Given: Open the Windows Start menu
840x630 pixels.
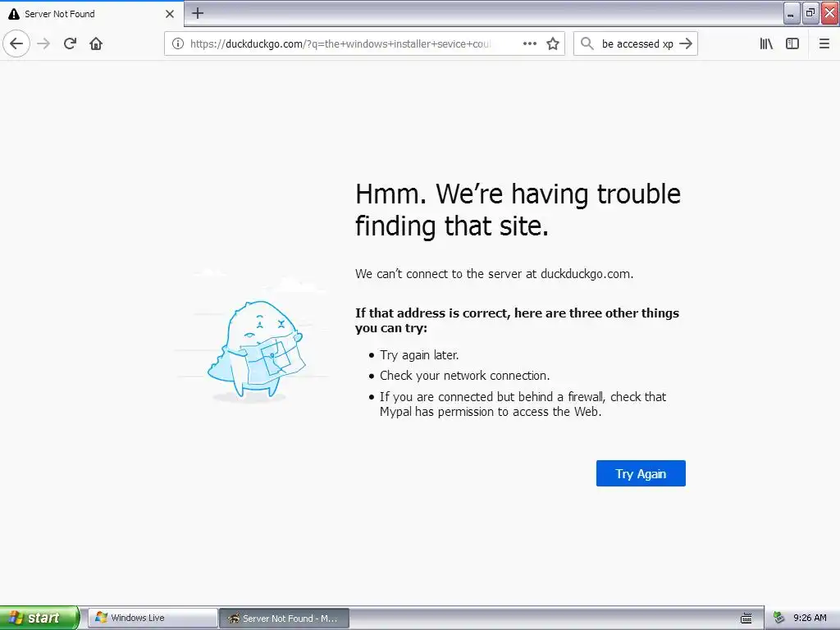Looking at the screenshot, I should click(x=39, y=618).
